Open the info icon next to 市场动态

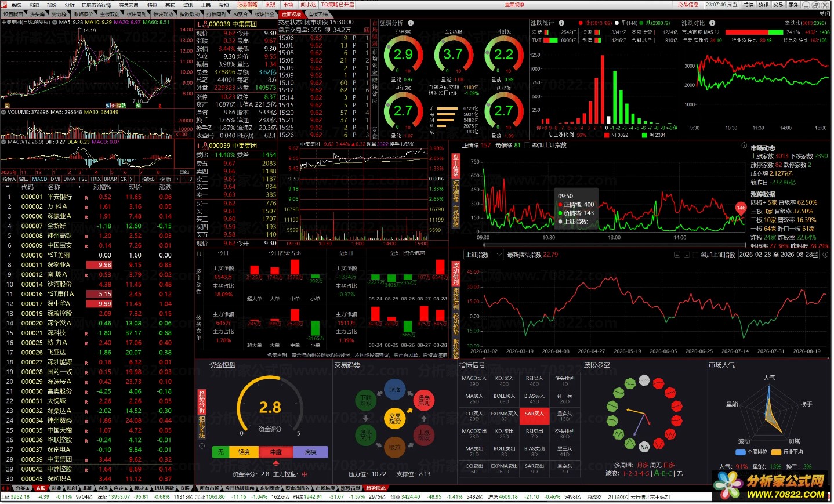(x=744, y=146)
